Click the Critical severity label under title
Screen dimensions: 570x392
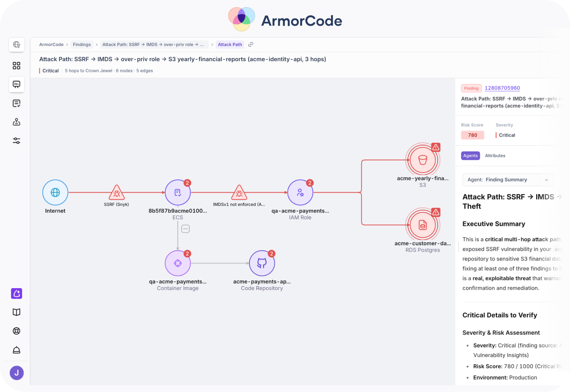click(x=50, y=71)
